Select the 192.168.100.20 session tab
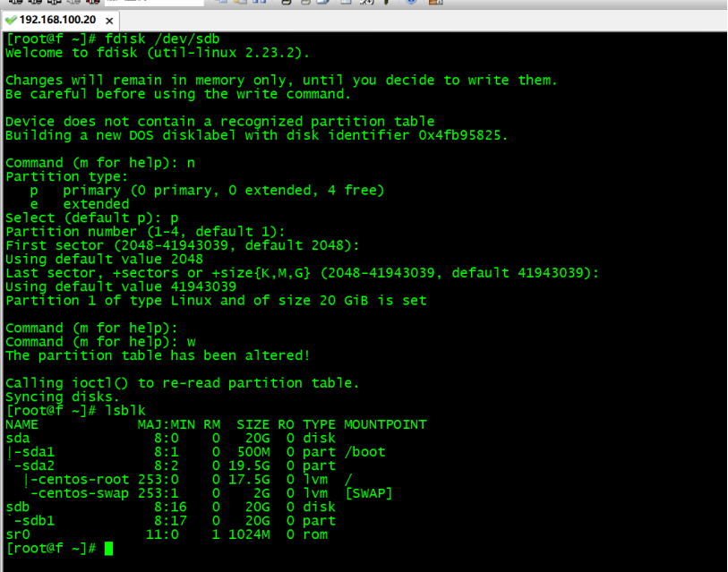The width and height of the screenshot is (728, 572). pos(60,20)
